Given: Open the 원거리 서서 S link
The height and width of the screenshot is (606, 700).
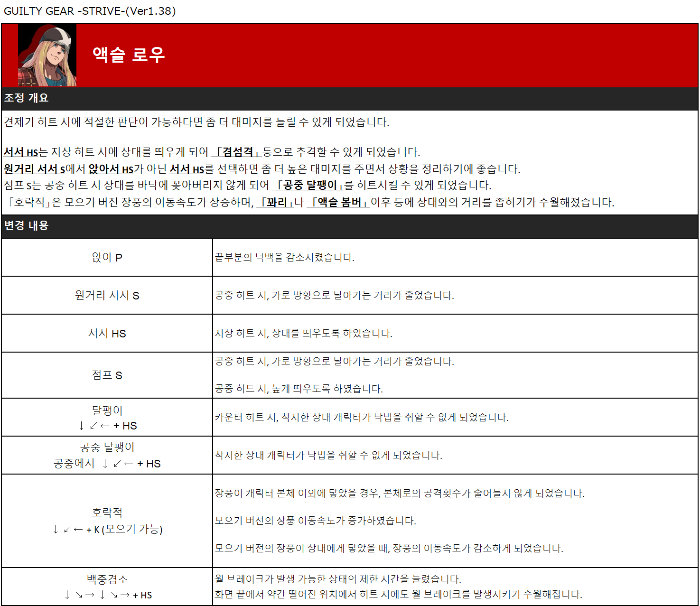Looking at the screenshot, I should pyautogui.click(x=34, y=169).
